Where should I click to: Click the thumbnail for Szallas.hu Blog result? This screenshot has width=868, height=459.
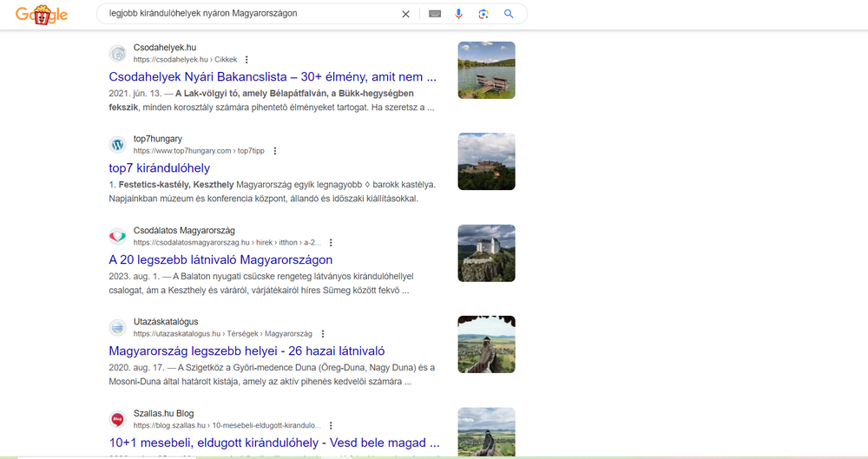pyautogui.click(x=487, y=432)
